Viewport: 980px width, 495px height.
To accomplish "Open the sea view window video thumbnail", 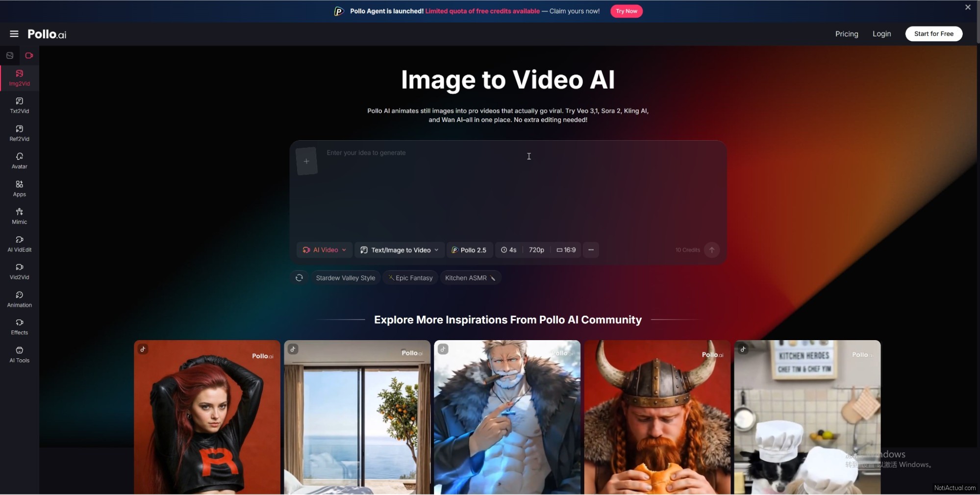I will click(357, 417).
